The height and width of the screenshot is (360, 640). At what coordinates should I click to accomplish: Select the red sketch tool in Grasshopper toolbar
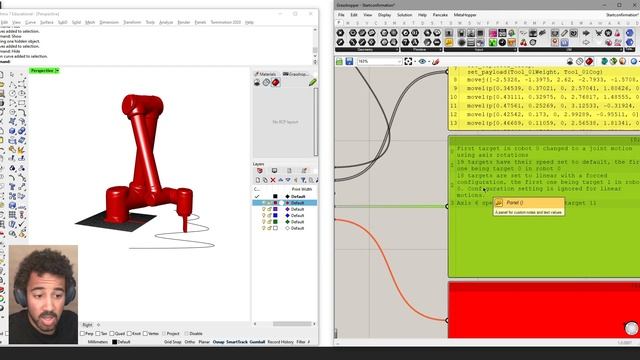point(436,61)
